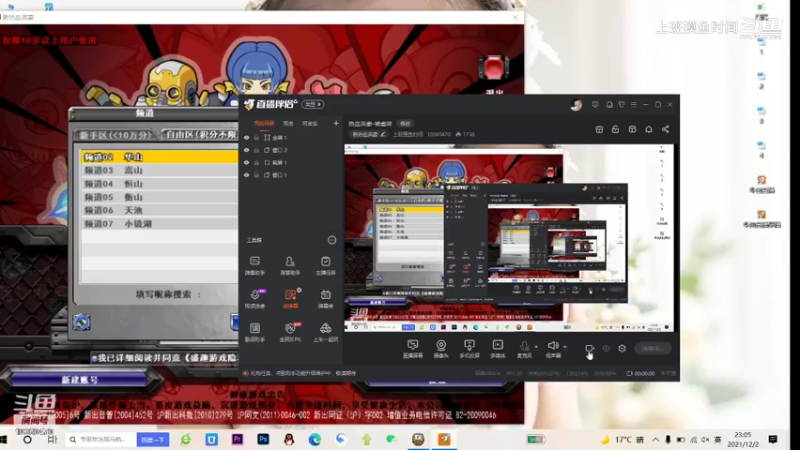Switch to the second scene tab
The image size is (800, 450).
coord(288,123)
